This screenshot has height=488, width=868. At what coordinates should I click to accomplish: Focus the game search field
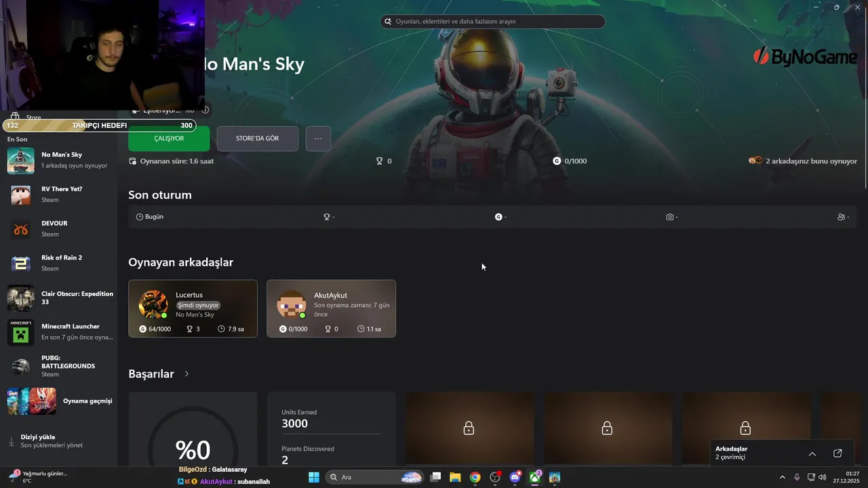tap(492, 22)
